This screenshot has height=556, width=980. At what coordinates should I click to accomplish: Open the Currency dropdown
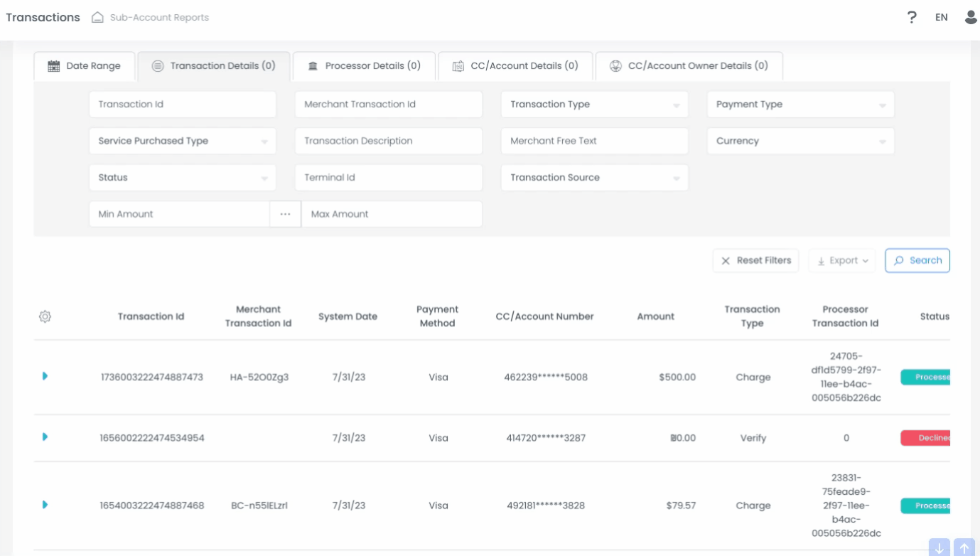point(800,141)
